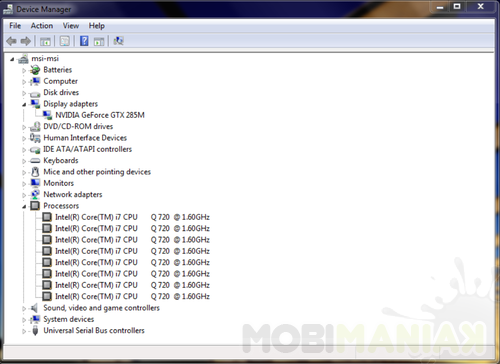Select the 'Network adapters' label
Screen dimensions: 500x364
[x=73, y=195]
